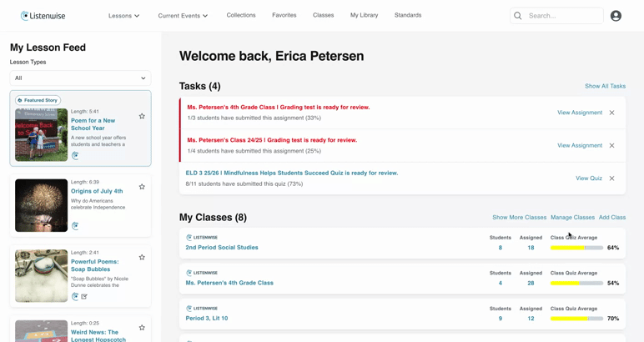Click the Listenwise logo
644x342 pixels.
point(43,16)
